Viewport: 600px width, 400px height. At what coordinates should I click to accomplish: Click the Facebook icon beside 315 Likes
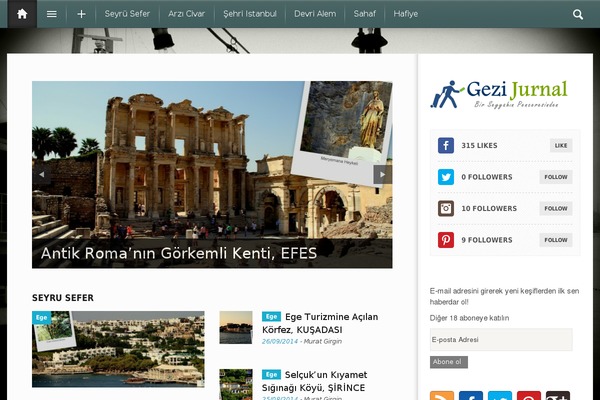tap(446, 145)
